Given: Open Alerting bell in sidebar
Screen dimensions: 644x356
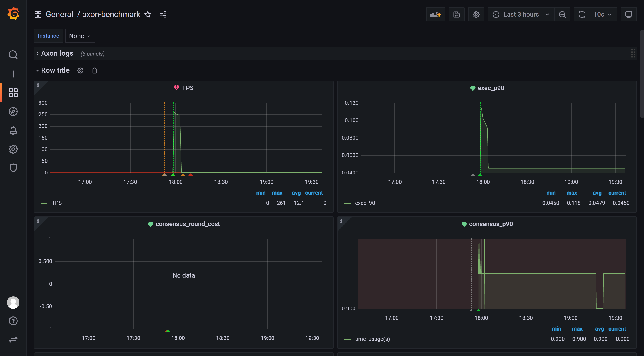Looking at the screenshot, I should click(13, 130).
